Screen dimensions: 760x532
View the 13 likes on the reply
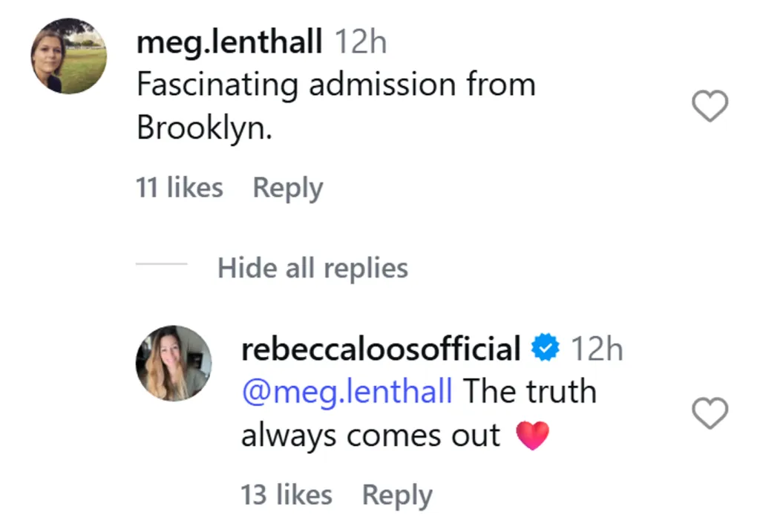pos(286,493)
